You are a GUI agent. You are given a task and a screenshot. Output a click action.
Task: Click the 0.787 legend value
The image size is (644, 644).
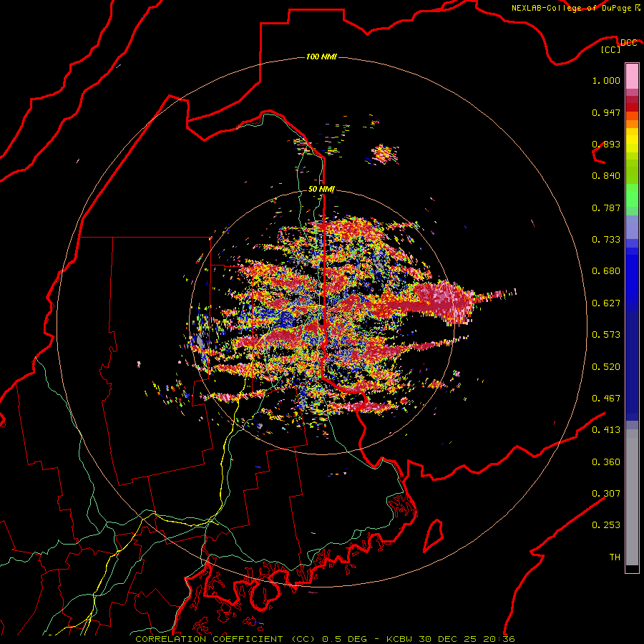pos(606,208)
